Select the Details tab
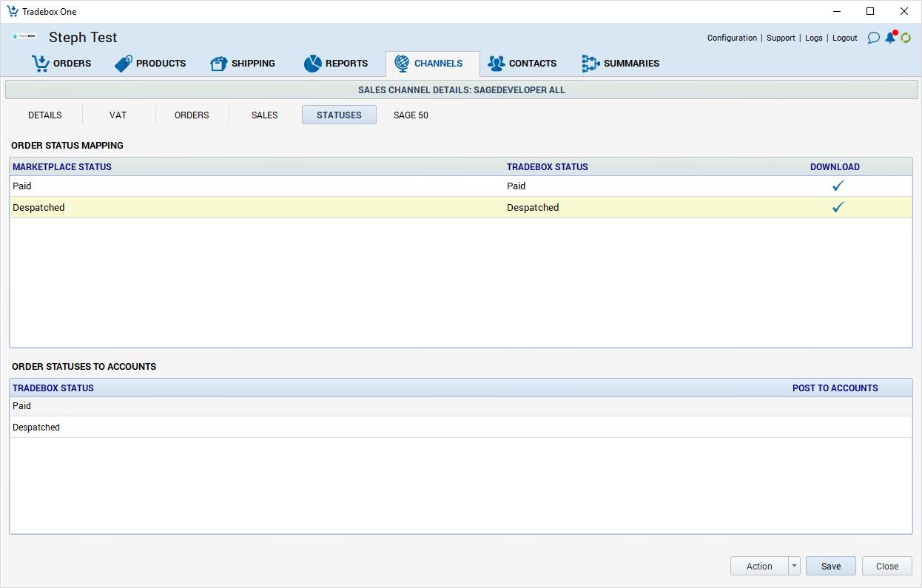Viewport: 922px width, 588px height. pyautogui.click(x=45, y=115)
